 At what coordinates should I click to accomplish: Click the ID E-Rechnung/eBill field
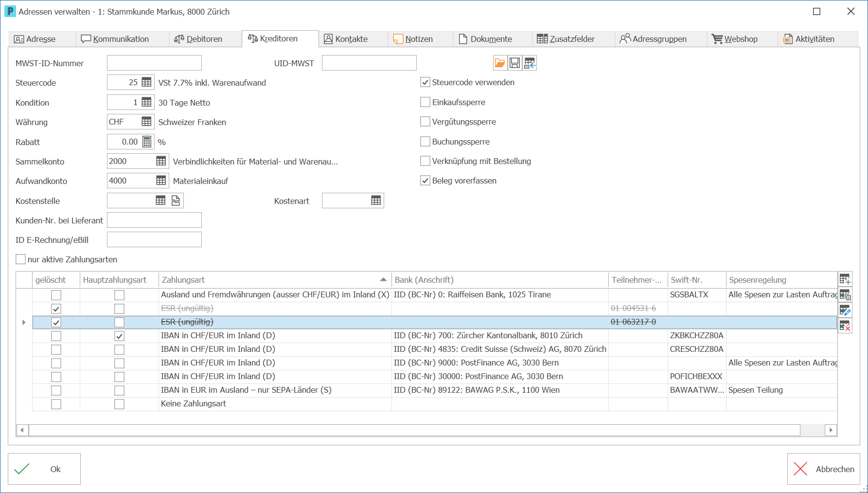(154, 239)
